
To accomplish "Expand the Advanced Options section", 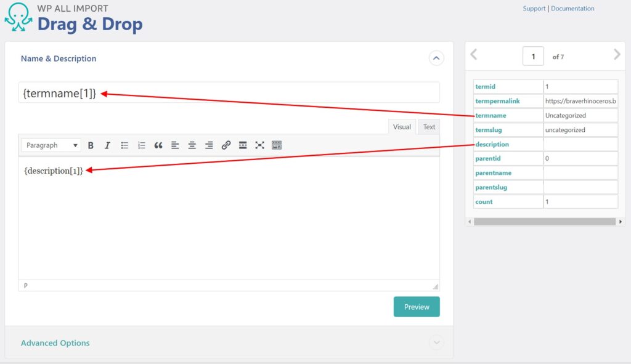I will pos(436,342).
